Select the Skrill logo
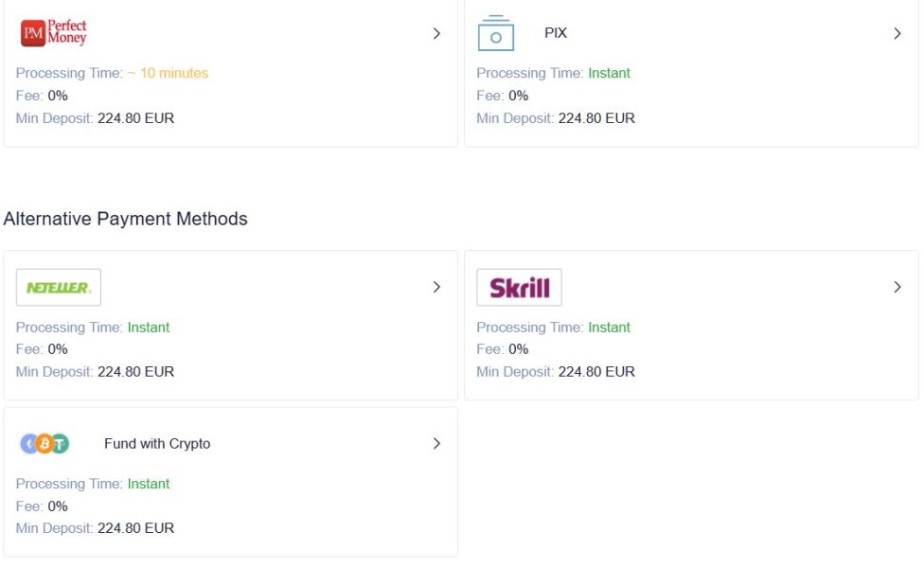This screenshot has width=924, height=568. click(519, 288)
